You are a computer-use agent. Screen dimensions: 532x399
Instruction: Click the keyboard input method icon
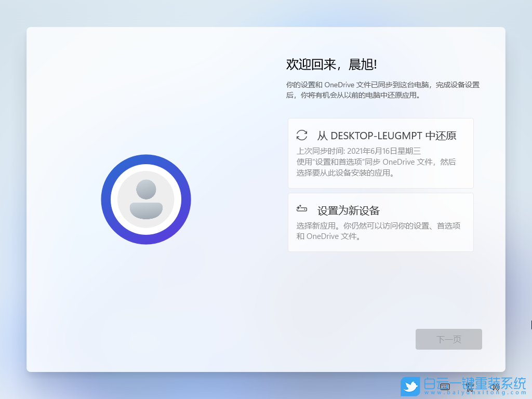[x=445, y=387]
